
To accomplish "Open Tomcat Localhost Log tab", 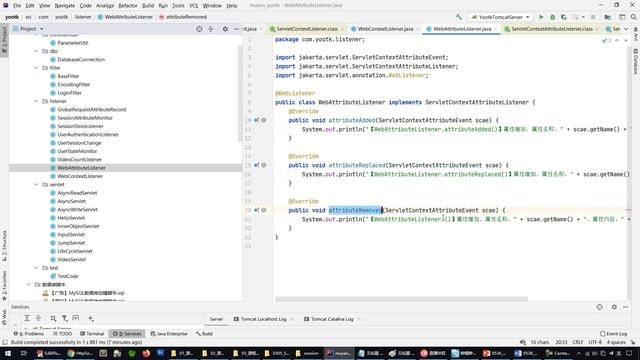I will pyautogui.click(x=263, y=319).
